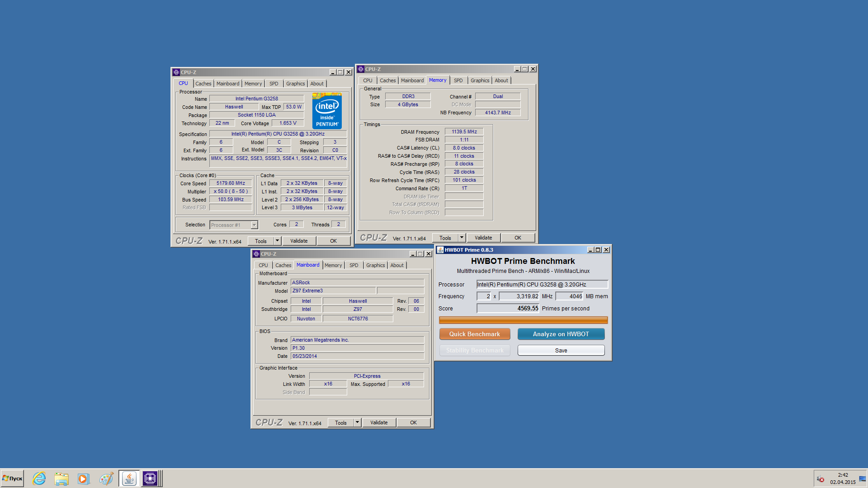
Task: Click Validate in the Memory window
Action: point(483,238)
